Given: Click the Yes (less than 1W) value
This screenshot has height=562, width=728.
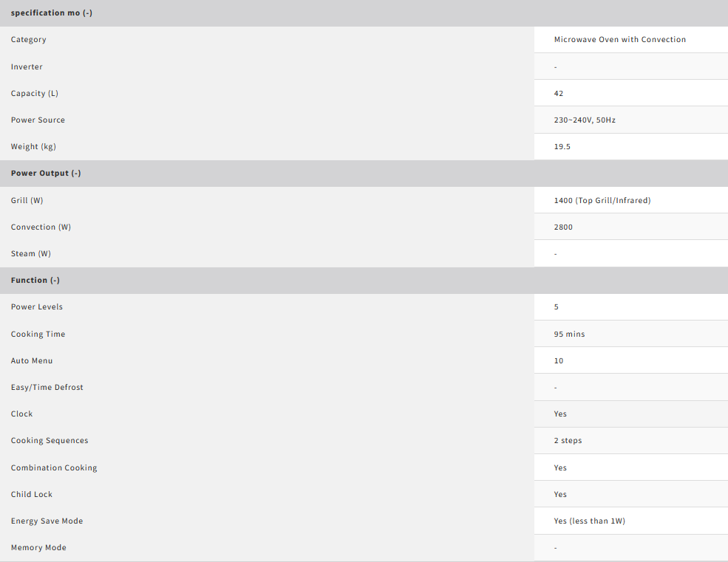Looking at the screenshot, I should pos(589,521).
